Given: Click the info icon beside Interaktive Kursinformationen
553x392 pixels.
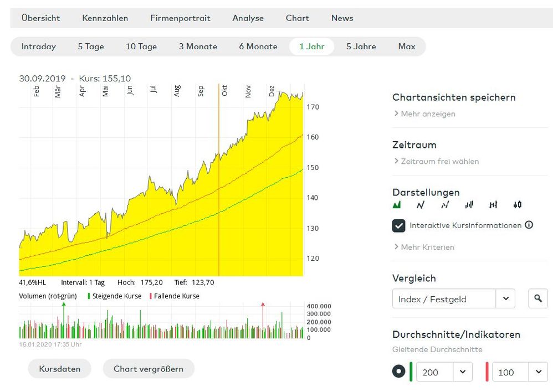Looking at the screenshot, I should 529,225.
